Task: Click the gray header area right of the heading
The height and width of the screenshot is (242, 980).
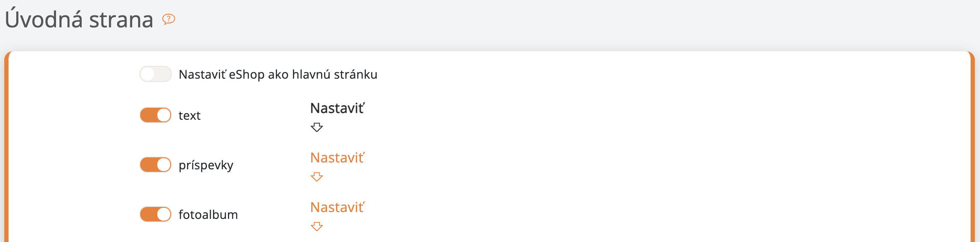Action: [556, 21]
